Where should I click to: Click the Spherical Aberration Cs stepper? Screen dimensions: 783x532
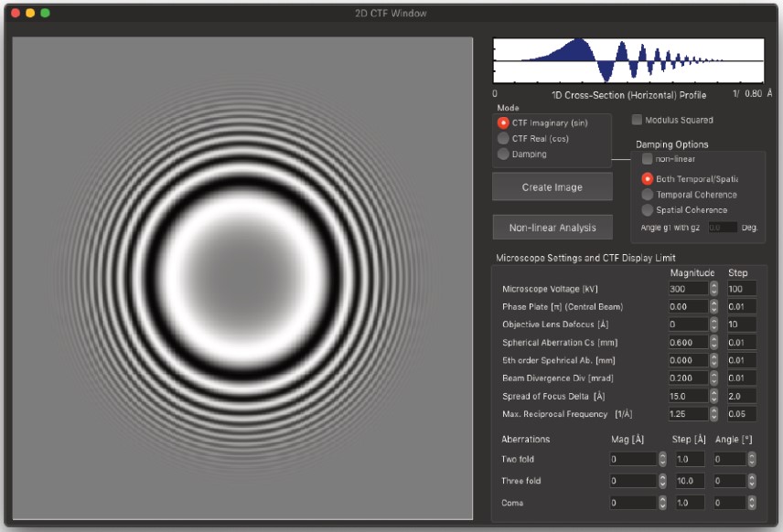(714, 343)
